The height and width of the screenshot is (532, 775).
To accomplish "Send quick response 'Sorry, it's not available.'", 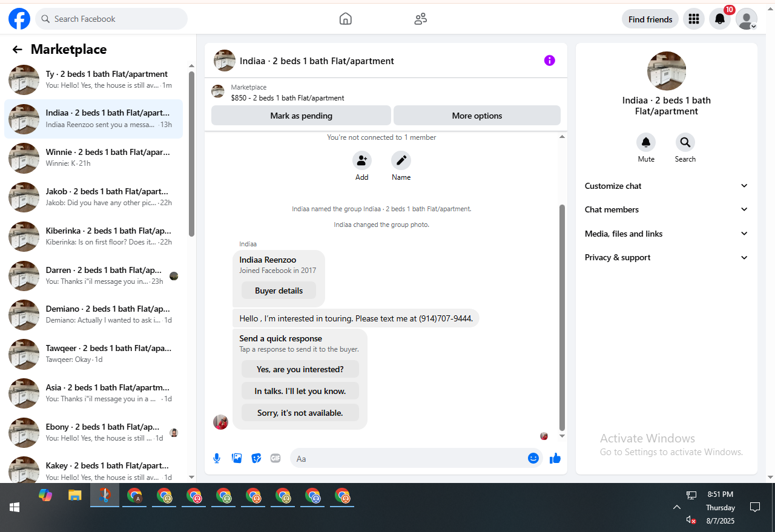I will (x=300, y=413).
